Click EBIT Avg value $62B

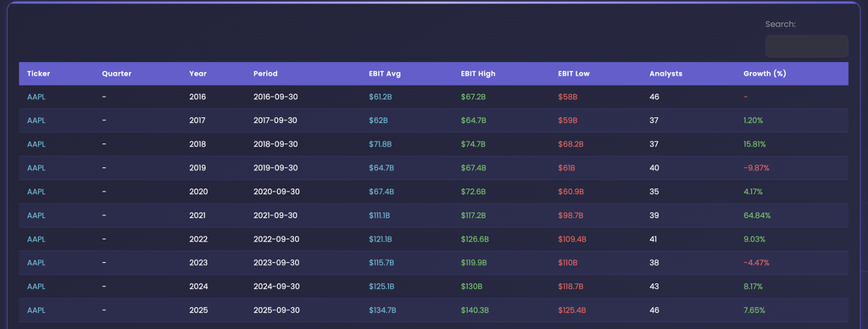click(378, 120)
